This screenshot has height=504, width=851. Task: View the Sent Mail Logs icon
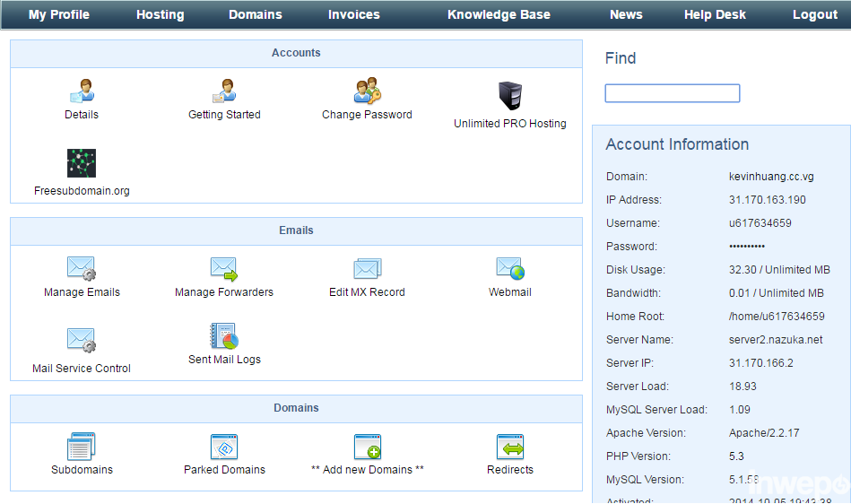tap(224, 336)
